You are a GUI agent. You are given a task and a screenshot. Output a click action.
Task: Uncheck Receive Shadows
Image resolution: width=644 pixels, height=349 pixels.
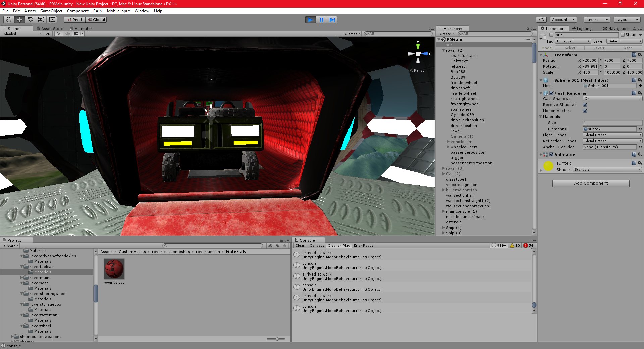585,105
